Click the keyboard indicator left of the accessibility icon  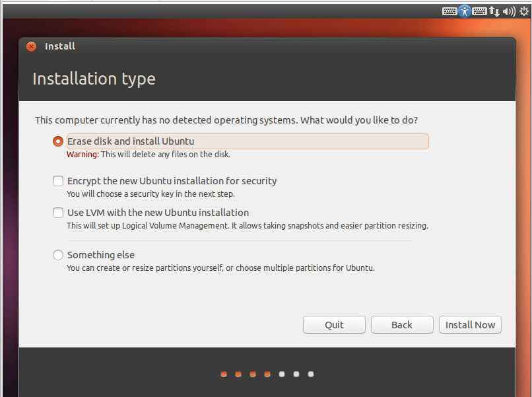(x=449, y=11)
